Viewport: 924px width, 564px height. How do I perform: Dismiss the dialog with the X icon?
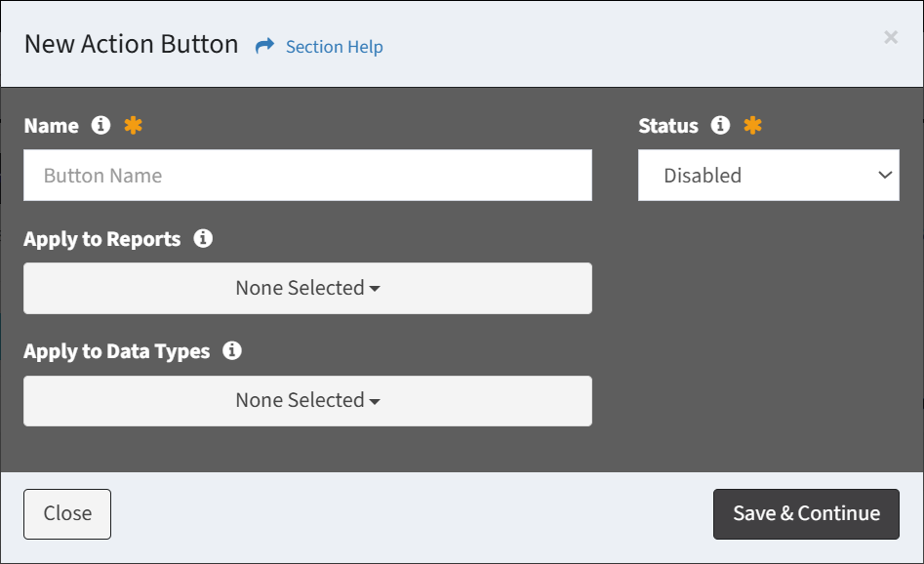pyautogui.click(x=891, y=37)
